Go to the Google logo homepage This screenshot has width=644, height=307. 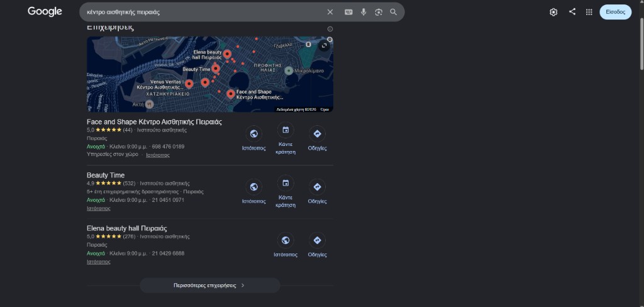(x=45, y=11)
